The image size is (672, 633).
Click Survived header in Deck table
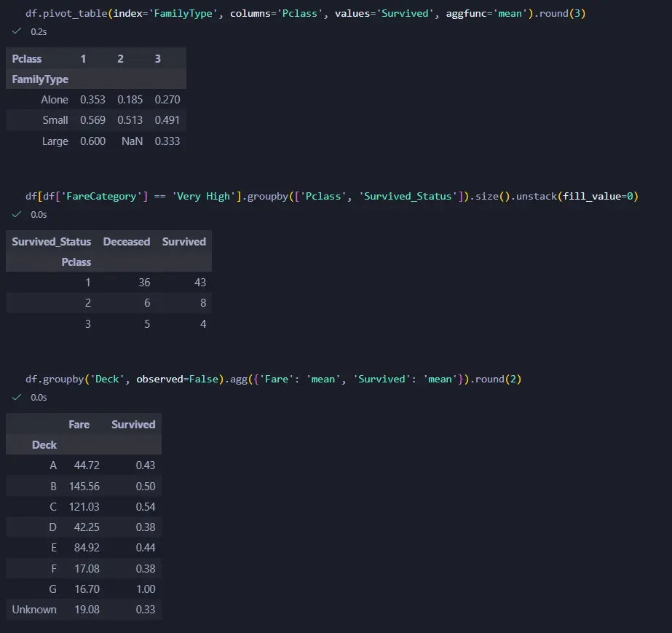click(133, 425)
